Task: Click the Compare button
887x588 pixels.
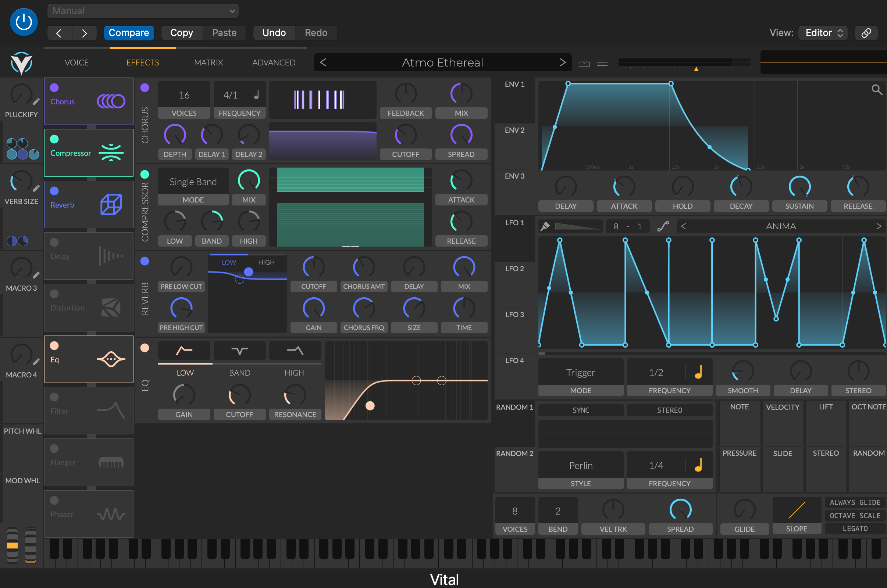Action: tap(129, 33)
